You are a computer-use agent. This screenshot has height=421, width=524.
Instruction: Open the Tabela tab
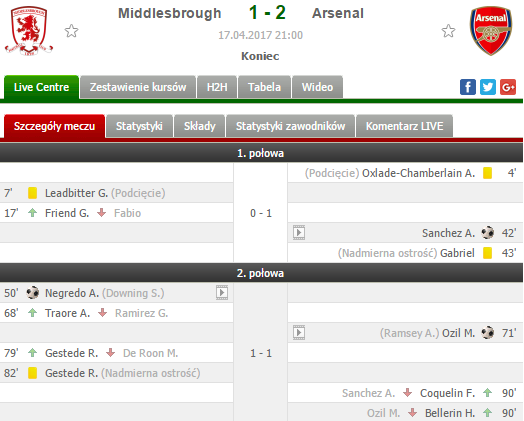(x=264, y=87)
